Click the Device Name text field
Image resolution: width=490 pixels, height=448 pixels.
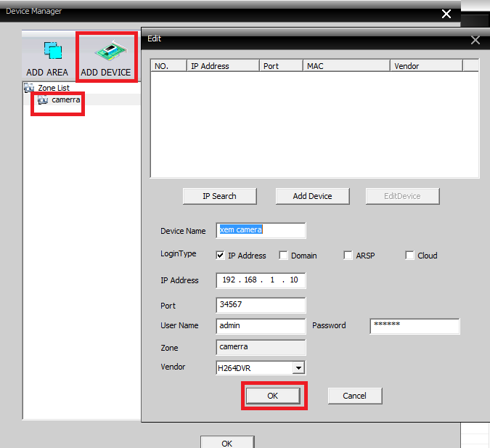(261, 230)
